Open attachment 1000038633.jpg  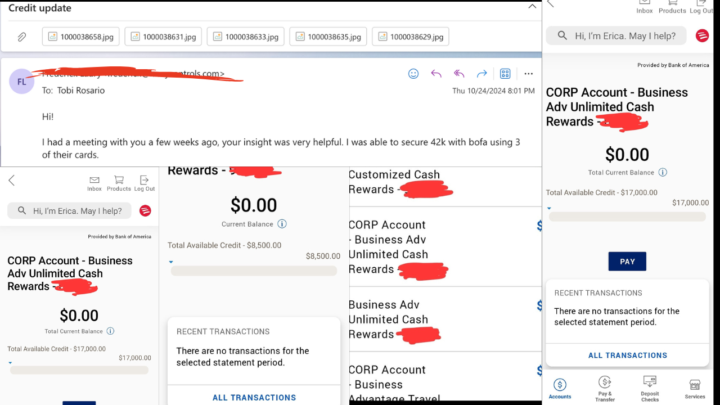tap(246, 37)
